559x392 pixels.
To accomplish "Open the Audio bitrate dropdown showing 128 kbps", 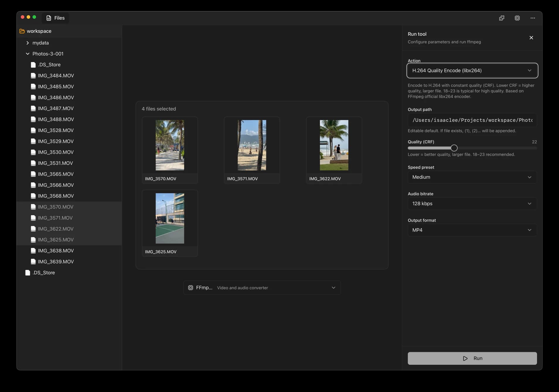I will coord(472,203).
